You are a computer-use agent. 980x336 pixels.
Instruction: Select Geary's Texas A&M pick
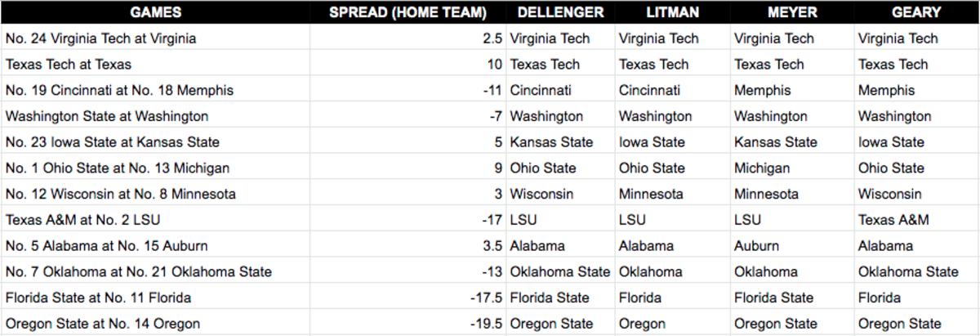coord(893,220)
